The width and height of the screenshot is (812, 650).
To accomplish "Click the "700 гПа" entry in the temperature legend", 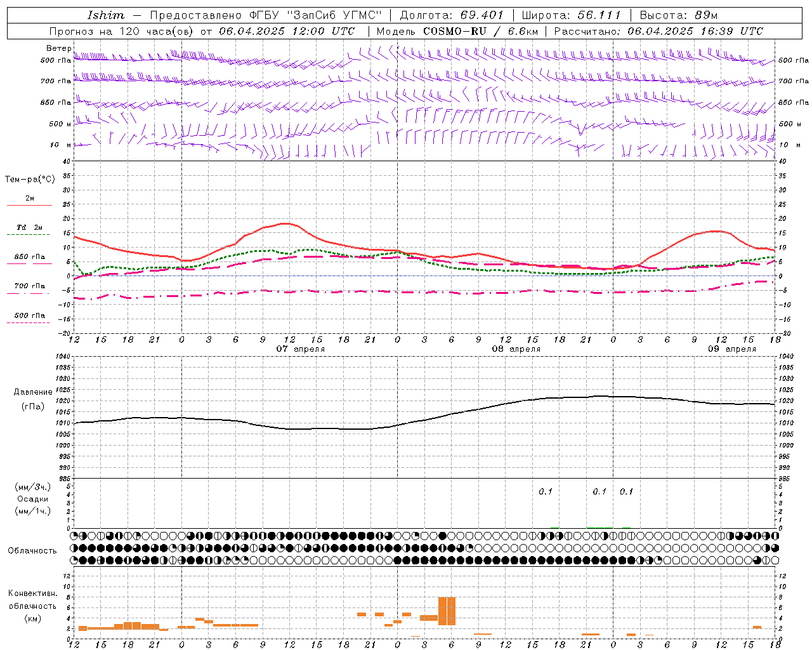I will (x=30, y=286).
